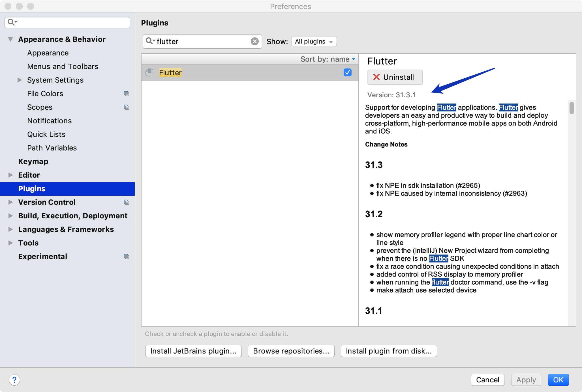Click the 31.2 change notes heading
582x392 pixels.
[374, 214]
